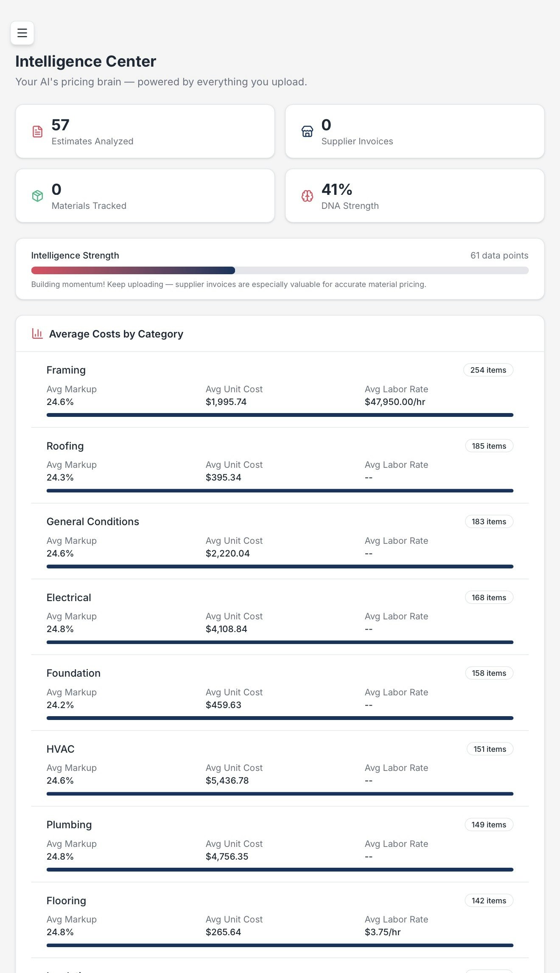This screenshot has height=973, width=560.
Task: Click the Estimates Analyzed document icon
Action: click(37, 132)
